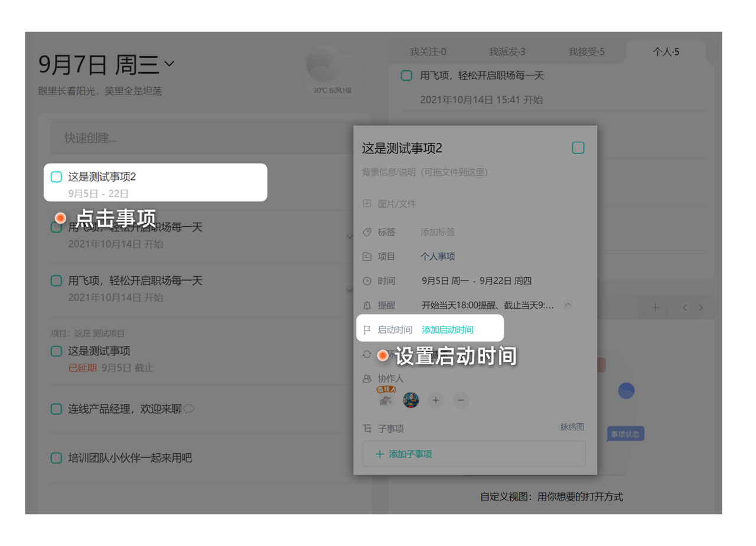Check off 这是测试事项2 in the task list
This screenshot has height=546, width=756.
(56, 177)
